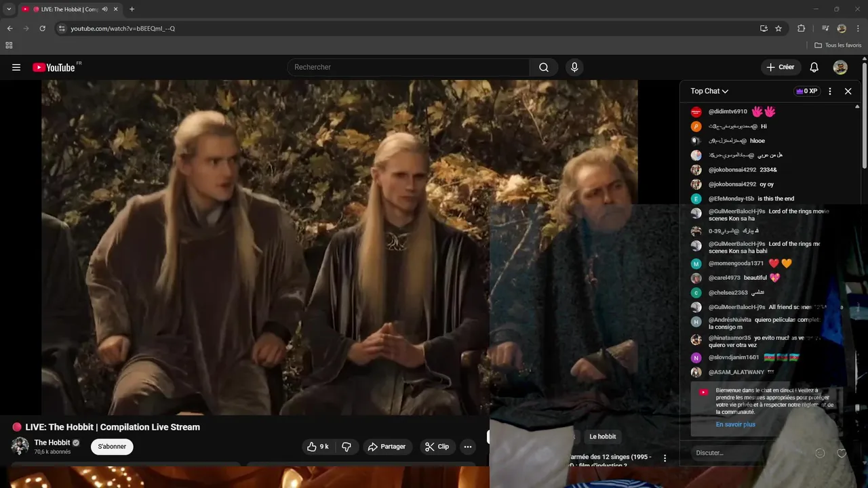
Task: Click the install app icon in address bar
Action: click(x=764, y=28)
